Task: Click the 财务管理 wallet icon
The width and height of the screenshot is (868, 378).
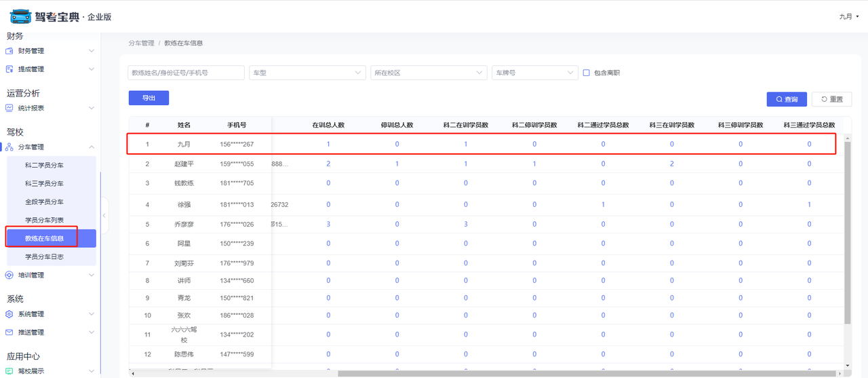Action: [9, 51]
